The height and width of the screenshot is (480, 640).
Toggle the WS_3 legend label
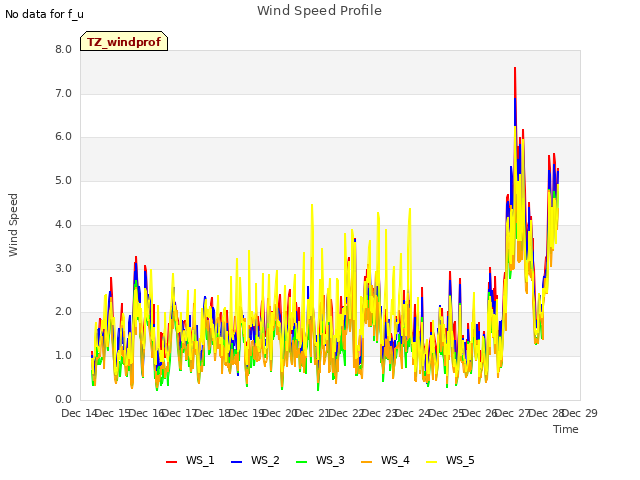point(330,460)
